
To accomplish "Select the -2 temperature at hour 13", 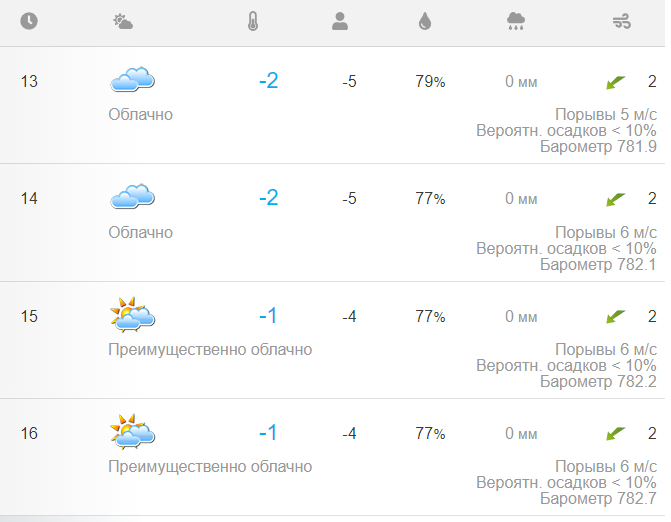I will coord(269,81).
